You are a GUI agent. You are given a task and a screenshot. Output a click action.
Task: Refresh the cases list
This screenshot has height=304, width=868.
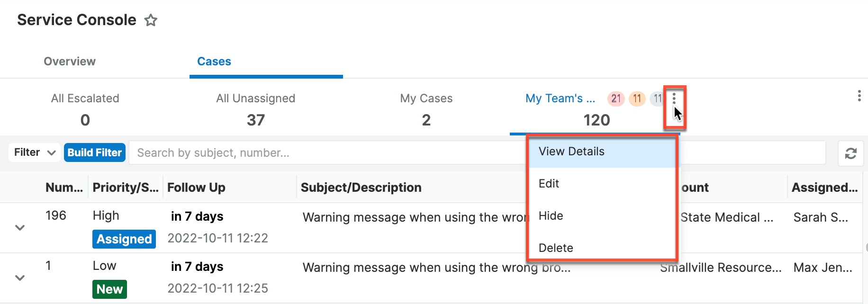tap(850, 153)
